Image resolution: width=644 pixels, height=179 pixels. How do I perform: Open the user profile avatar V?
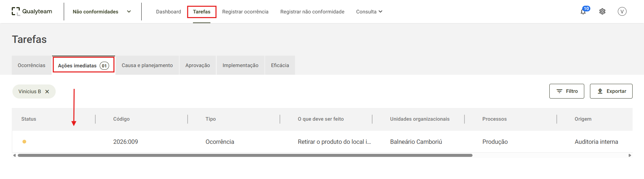pyautogui.click(x=622, y=11)
